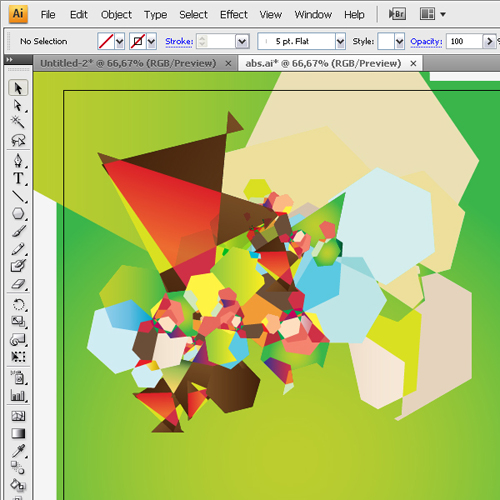Click the Stroke color swatch

click(138, 42)
